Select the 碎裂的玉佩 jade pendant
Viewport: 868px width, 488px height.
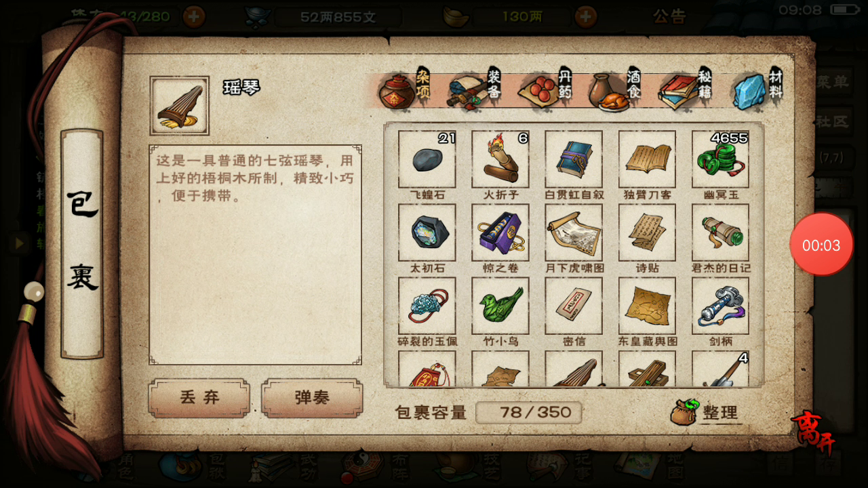[427, 306]
